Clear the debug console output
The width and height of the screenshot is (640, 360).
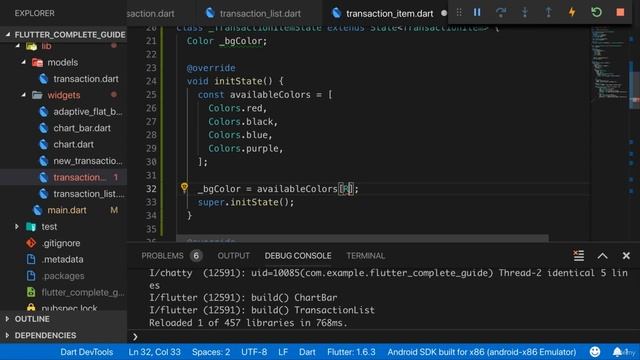578,256
